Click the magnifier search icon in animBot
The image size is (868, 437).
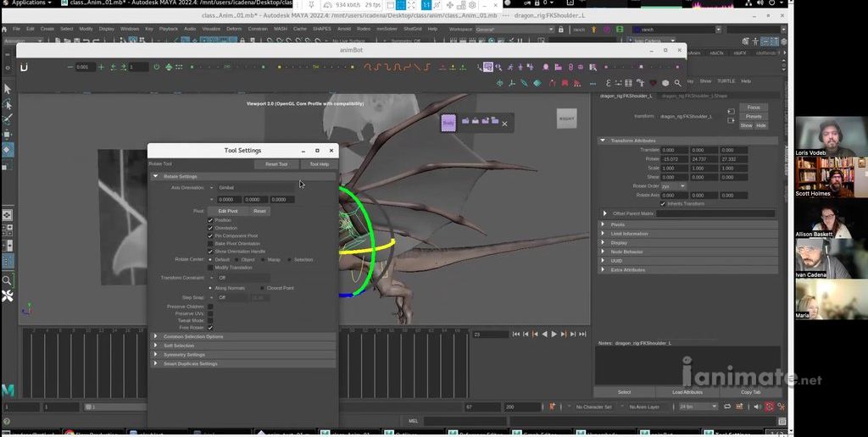click(677, 83)
